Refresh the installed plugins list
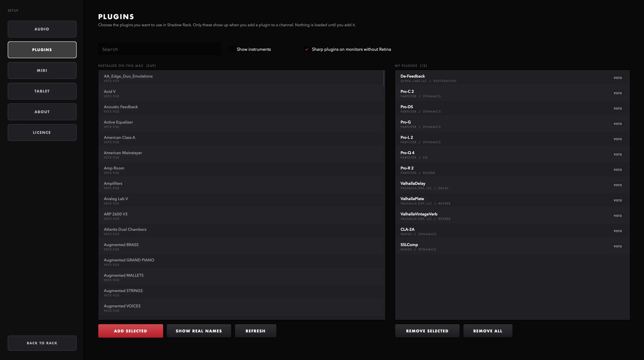The width and height of the screenshot is (644, 360). [255, 331]
